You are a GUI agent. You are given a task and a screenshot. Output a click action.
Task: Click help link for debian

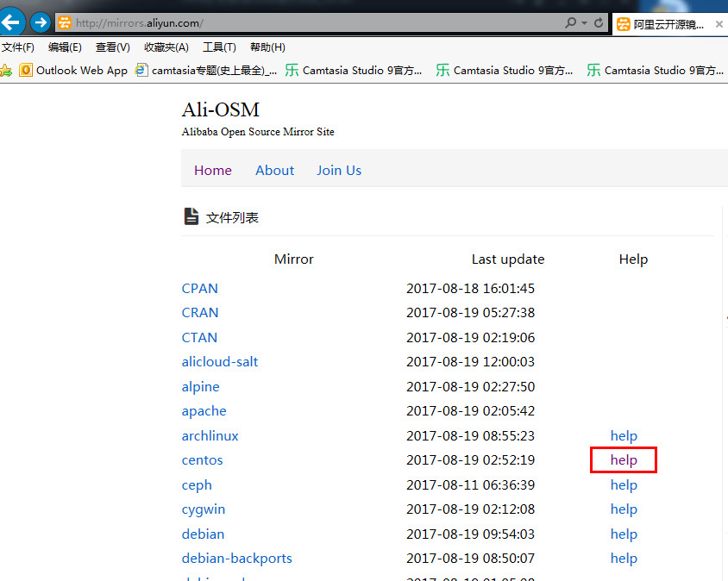coord(624,534)
